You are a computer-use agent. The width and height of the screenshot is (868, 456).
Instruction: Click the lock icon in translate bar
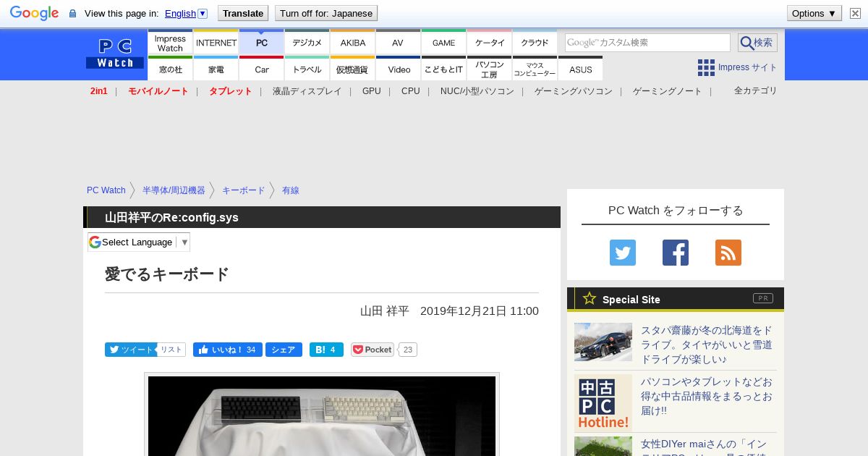[x=72, y=14]
